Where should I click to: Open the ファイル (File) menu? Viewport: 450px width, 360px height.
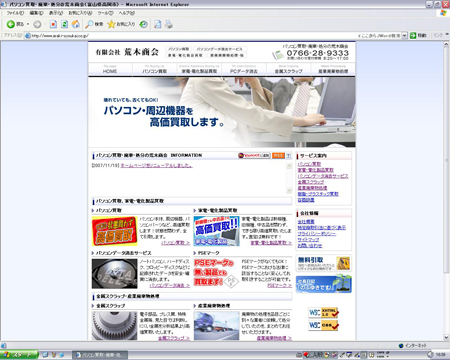[x=15, y=13]
